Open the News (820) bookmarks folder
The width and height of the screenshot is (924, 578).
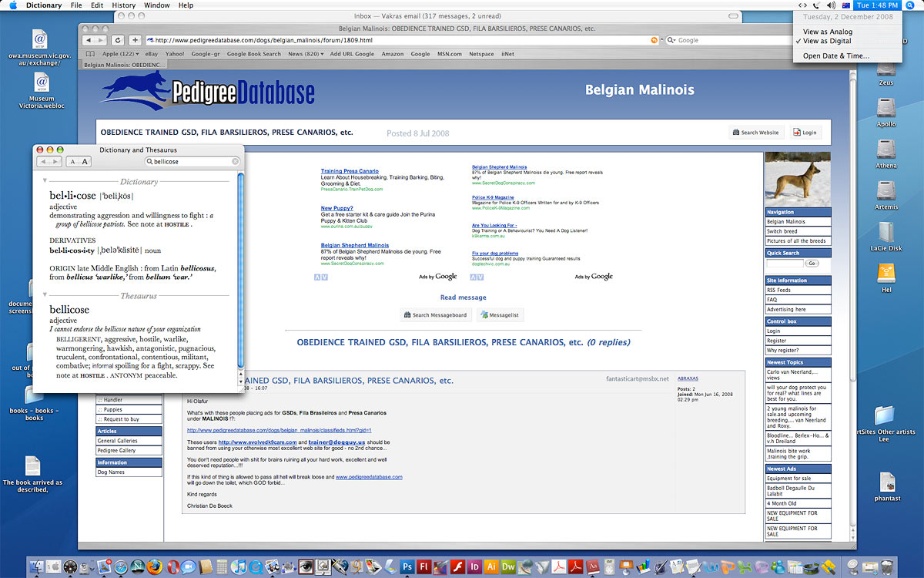[x=304, y=54]
